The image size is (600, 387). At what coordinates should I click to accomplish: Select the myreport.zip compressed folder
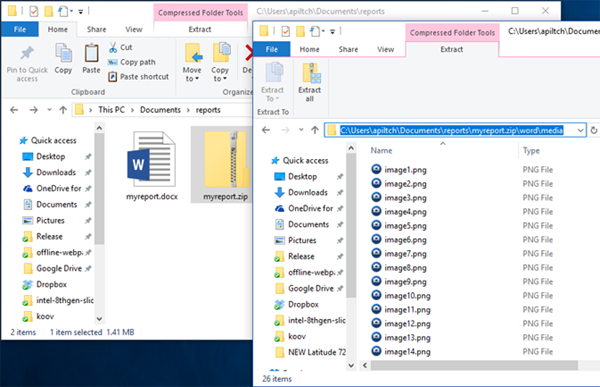225,165
